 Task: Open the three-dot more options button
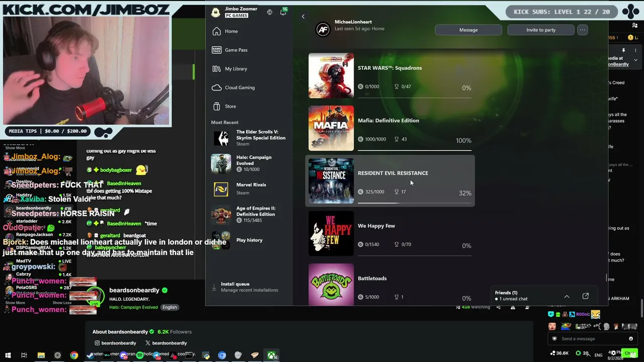coord(583,30)
